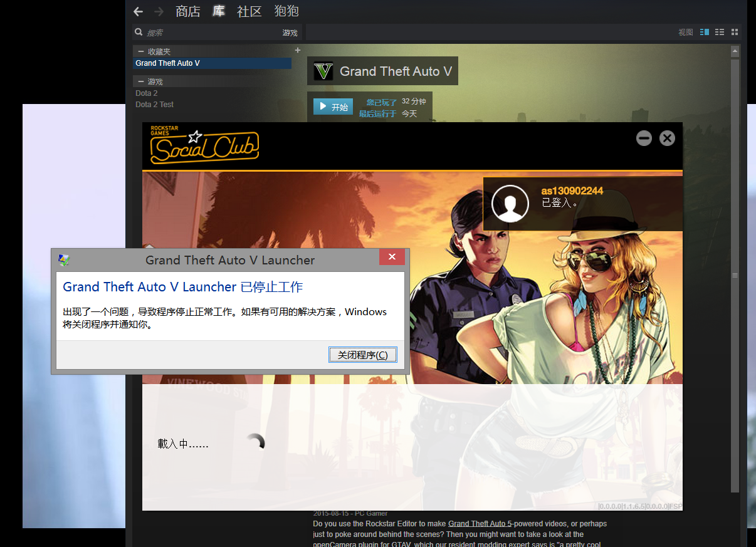Open the Grand Theft Auto 5 news link

(x=480, y=524)
